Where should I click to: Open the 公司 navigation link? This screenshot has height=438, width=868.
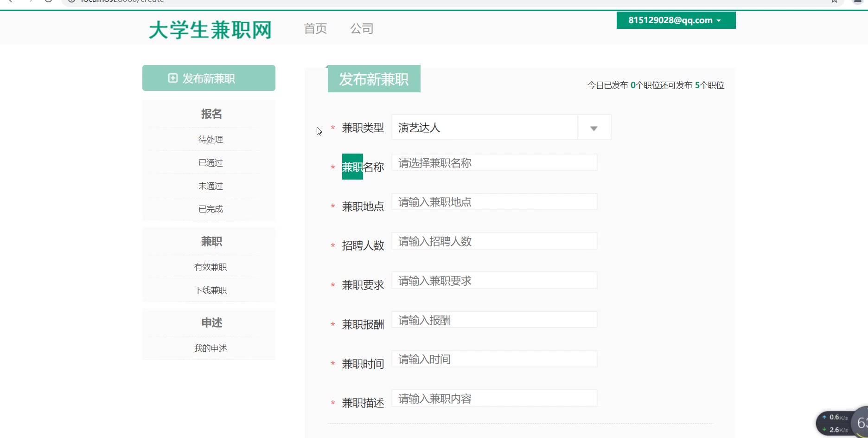(x=362, y=29)
